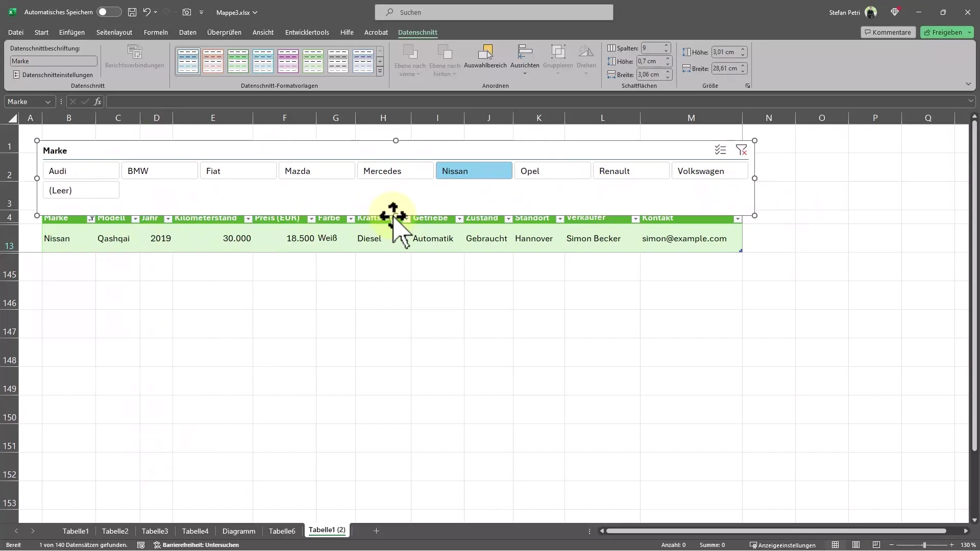
Task: Toggle Mercedes in Marke slicer
Action: tap(396, 171)
